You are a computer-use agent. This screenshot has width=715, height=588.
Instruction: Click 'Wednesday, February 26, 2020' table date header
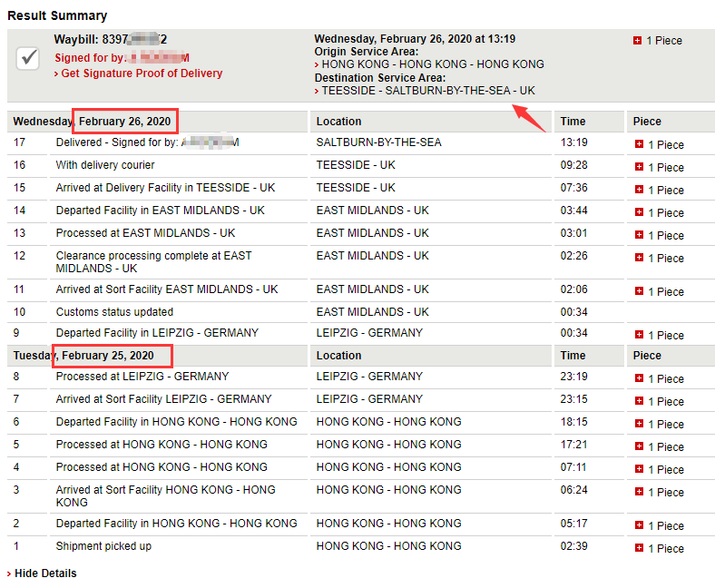pyautogui.click(x=92, y=122)
